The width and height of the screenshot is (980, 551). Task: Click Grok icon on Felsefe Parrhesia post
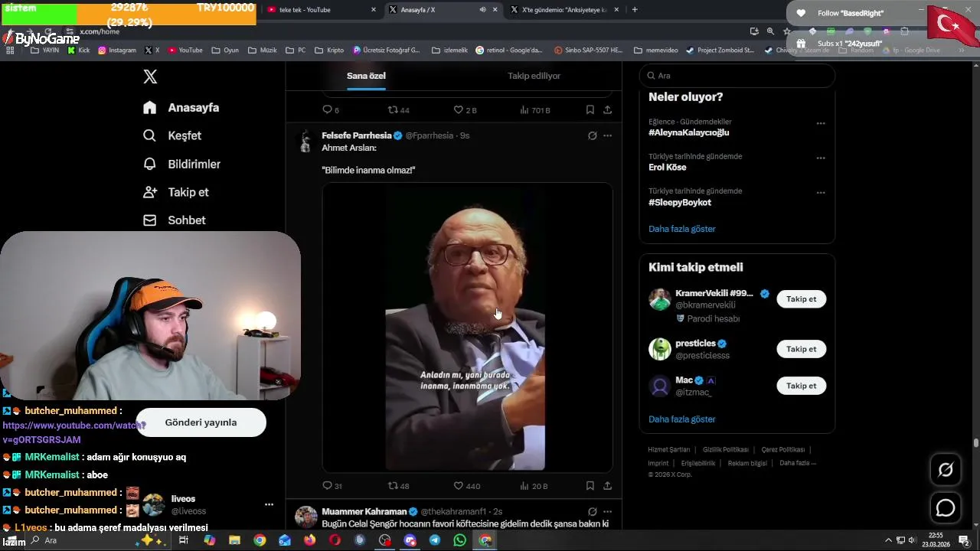[592, 135]
